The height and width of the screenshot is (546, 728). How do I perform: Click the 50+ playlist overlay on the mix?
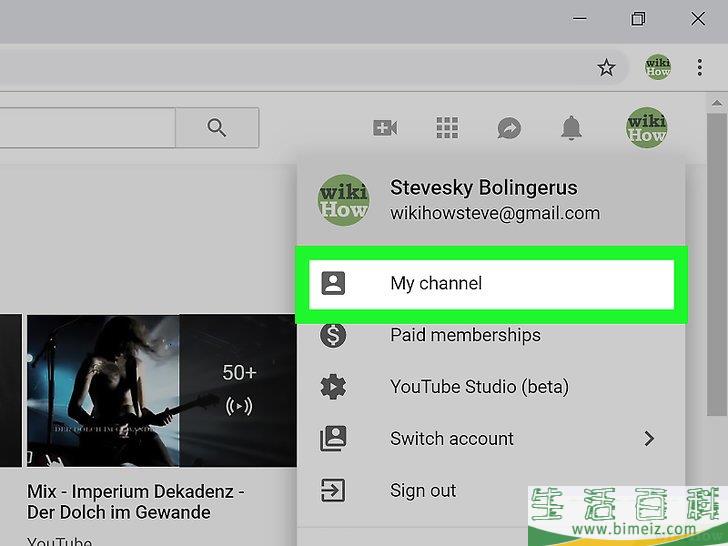pos(239,390)
